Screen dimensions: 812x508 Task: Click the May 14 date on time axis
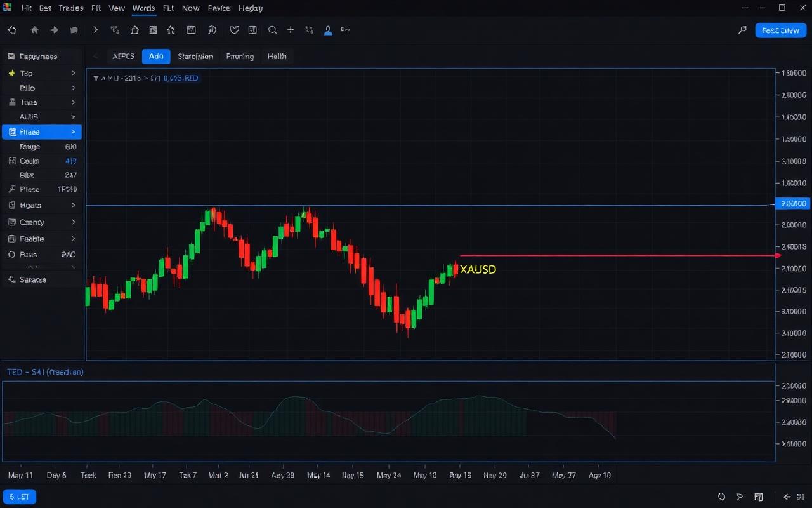click(x=318, y=475)
